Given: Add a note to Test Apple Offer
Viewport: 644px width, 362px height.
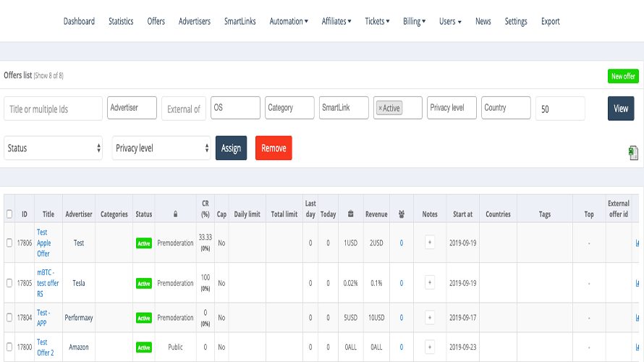Looking at the screenshot, I should point(430,243).
